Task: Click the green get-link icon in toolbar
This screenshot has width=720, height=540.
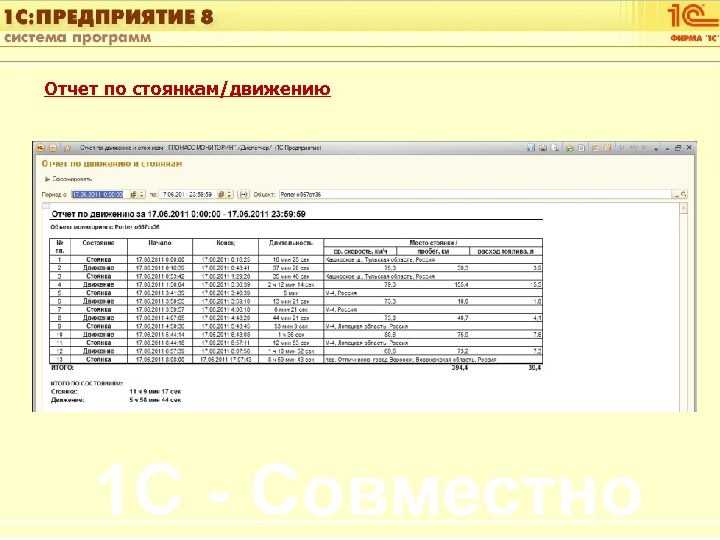Action: (569, 148)
